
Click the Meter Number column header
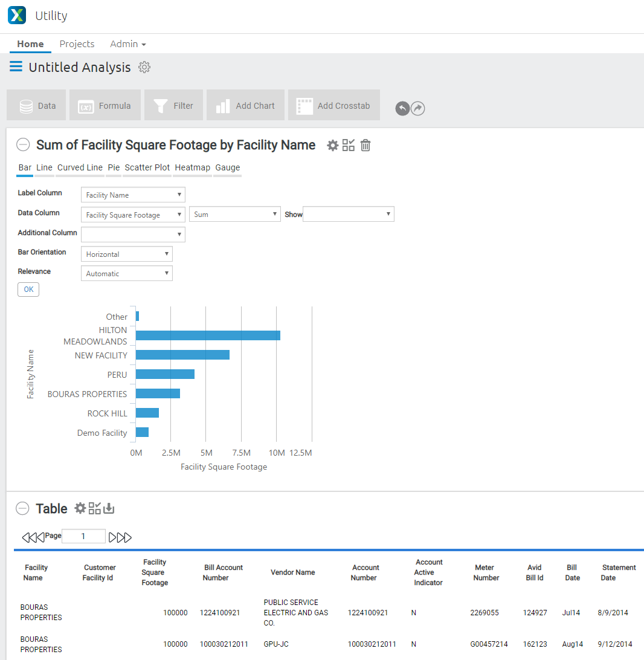(486, 572)
